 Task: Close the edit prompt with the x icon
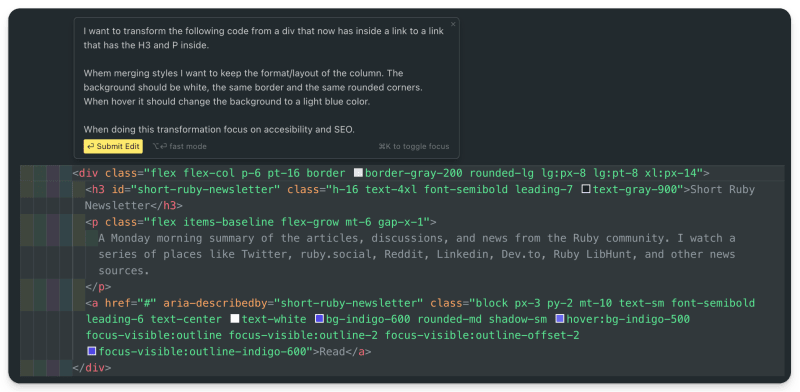453,24
